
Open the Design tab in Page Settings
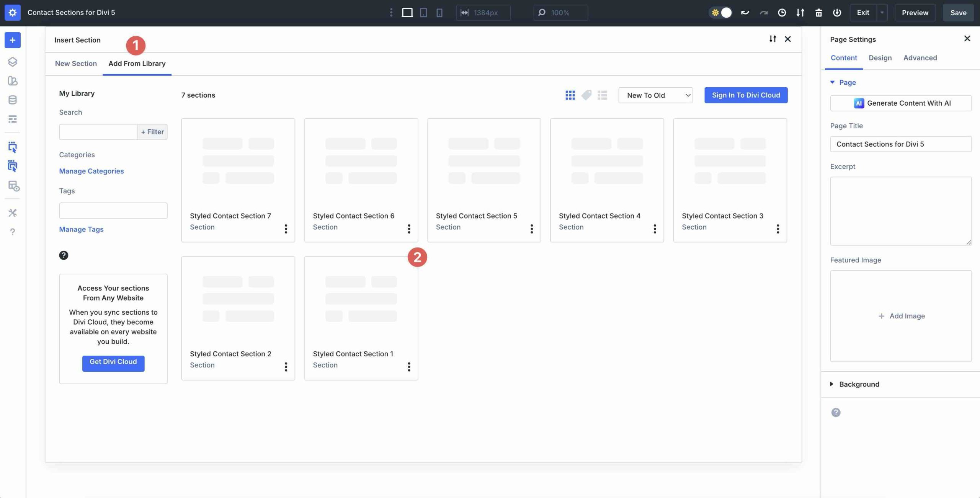(x=880, y=58)
